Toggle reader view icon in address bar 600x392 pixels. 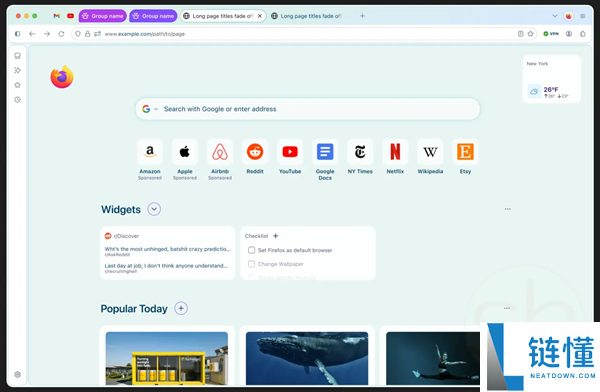tap(520, 34)
